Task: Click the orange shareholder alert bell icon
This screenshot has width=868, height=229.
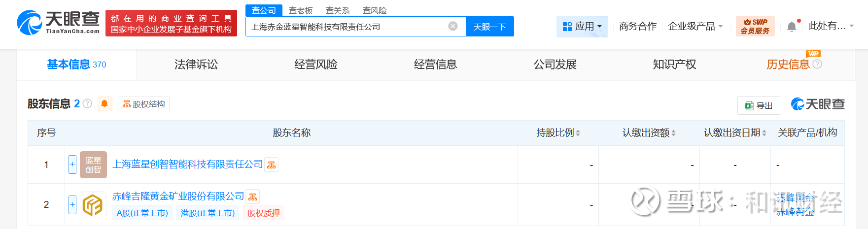Action: coord(104,104)
